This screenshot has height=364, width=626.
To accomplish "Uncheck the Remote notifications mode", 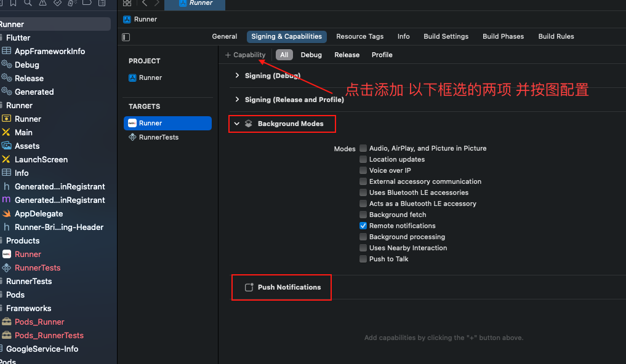I will click(363, 226).
